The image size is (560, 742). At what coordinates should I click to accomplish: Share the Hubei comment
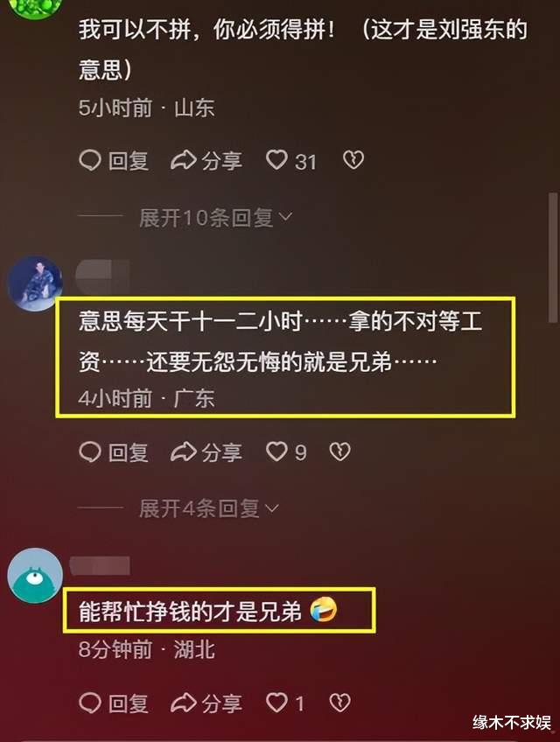pos(206,703)
